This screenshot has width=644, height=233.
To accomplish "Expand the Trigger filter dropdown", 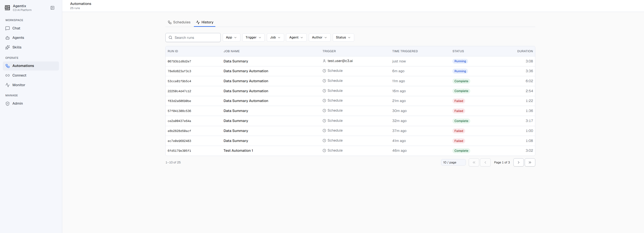I will tap(253, 38).
